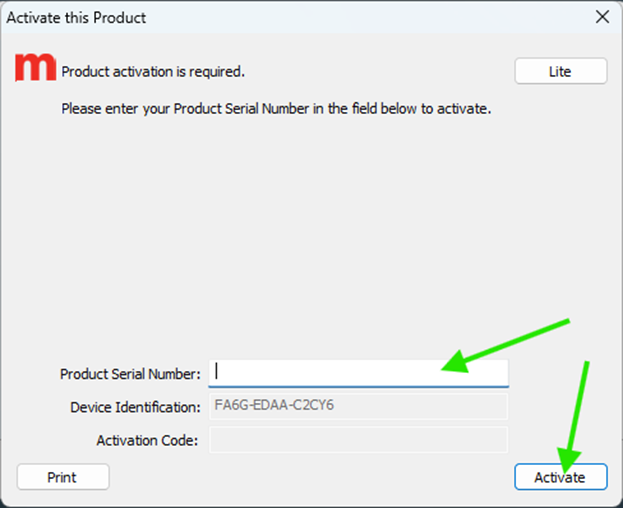Click the text cursor in the serial field

(x=217, y=371)
